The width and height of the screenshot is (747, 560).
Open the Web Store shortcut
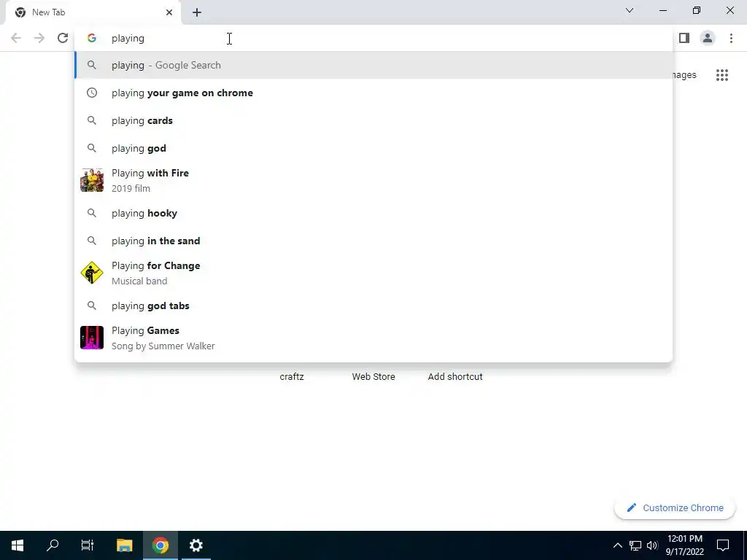coord(373,376)
